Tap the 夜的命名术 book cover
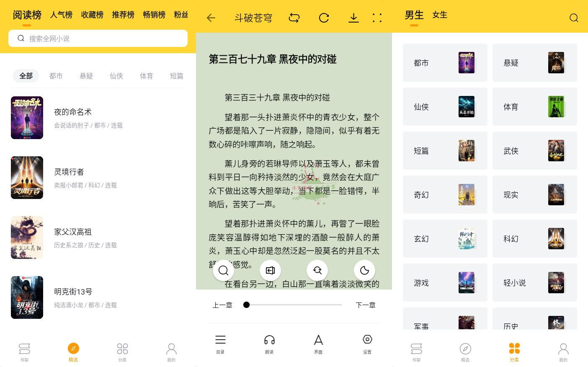 coord(27,118)
